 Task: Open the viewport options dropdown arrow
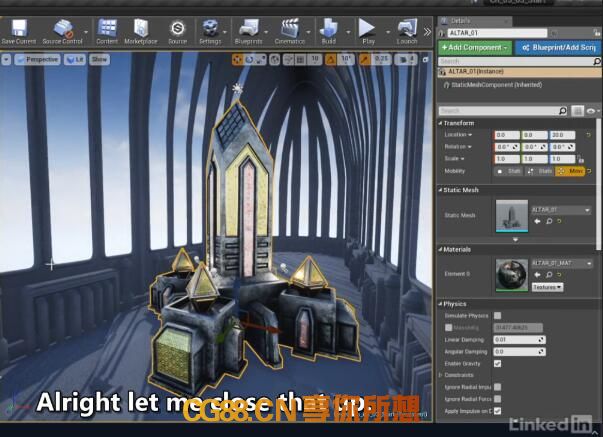click(x=6, y=60)
